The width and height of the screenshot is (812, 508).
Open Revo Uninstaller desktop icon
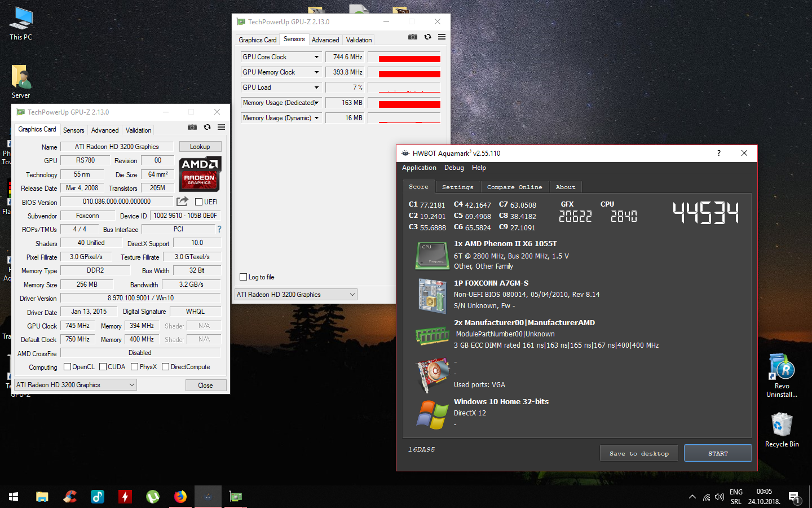click(782, 375)
